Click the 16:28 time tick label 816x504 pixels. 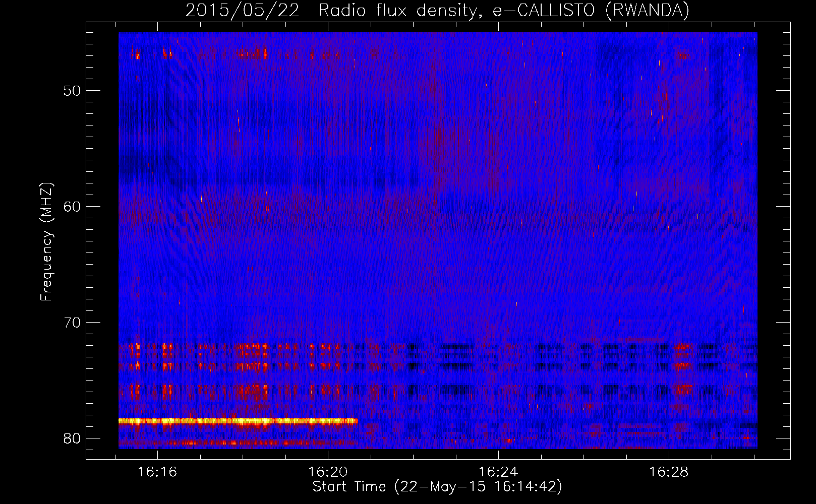click(x=669, y=472)
